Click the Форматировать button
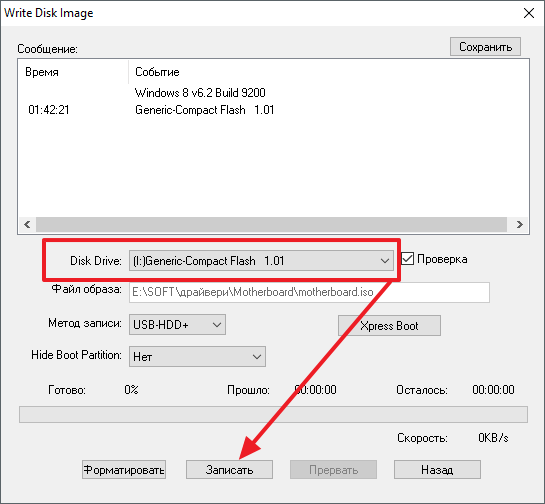 [x=124, y=470]
